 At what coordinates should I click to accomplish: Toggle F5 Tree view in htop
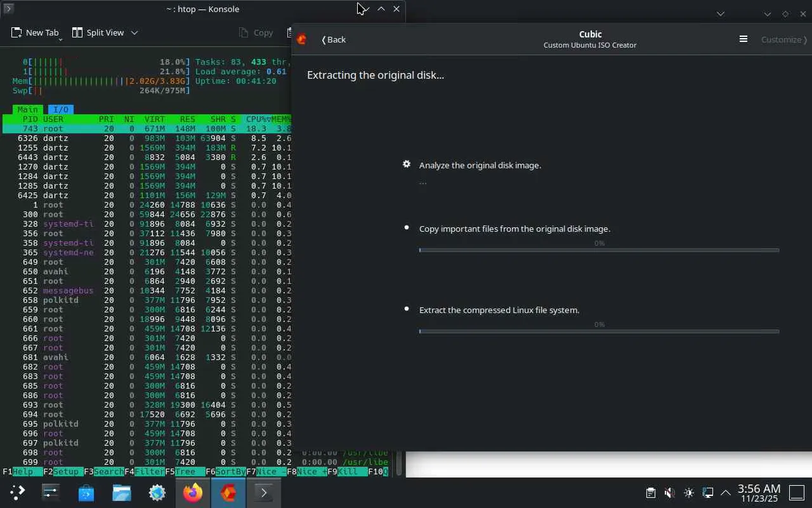[185, 472]
